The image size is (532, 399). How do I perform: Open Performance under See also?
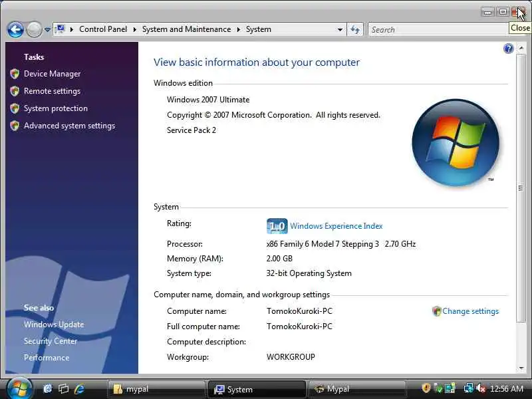pyautogui.click(x=47, y=358)
